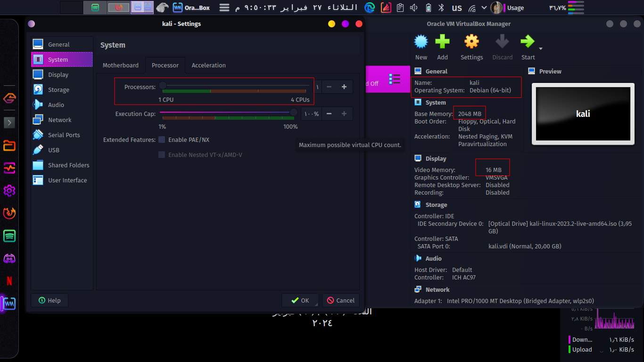644x362 pixels.
Task: Click Start arrow in VirtualBox Manager
Action: (x=528, y=48)
